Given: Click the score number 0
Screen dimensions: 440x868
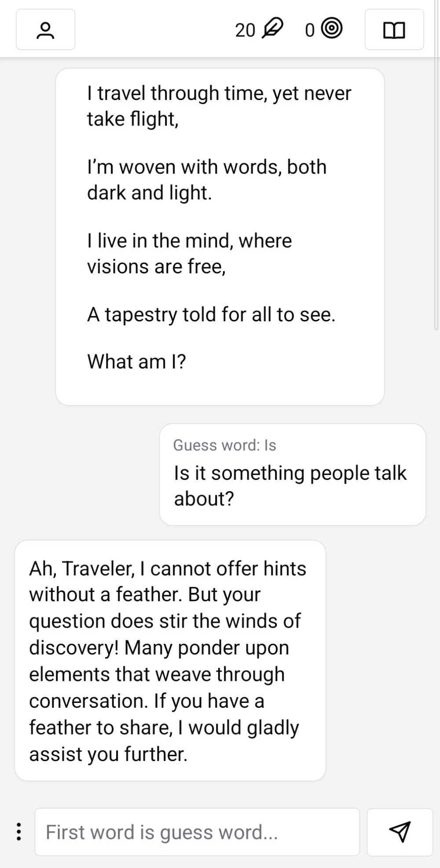Looking at the screenshot, I should point(310,30).
